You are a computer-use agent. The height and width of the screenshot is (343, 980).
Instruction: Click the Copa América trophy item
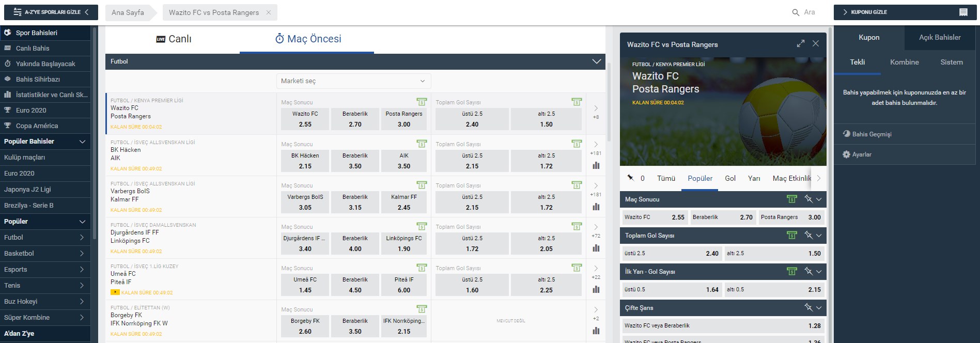click(x=45, y=126)
